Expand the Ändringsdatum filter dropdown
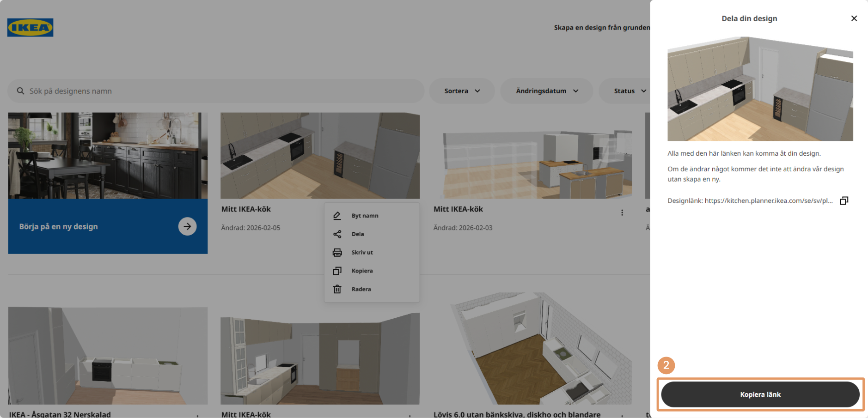 [x=547, y=91]
